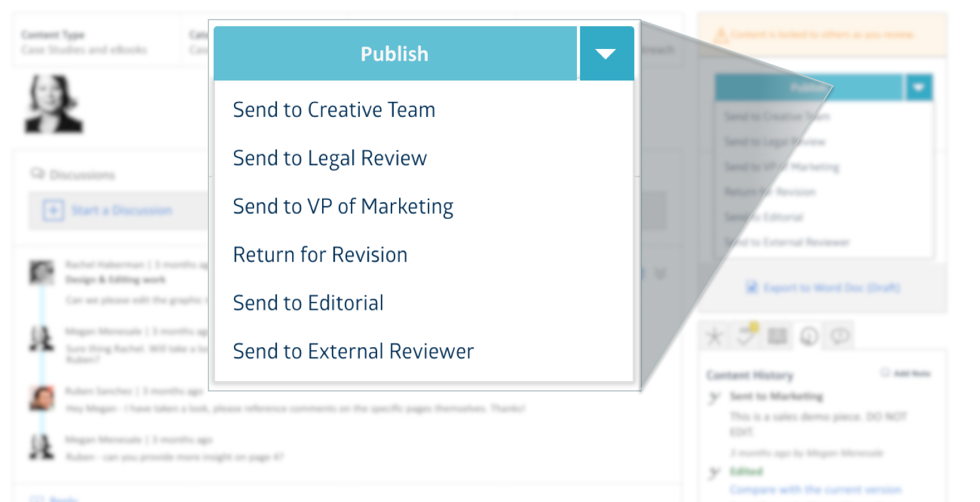
Task: Choose Send to Legal Review in the enlarged menu
Action: [330, 158]
